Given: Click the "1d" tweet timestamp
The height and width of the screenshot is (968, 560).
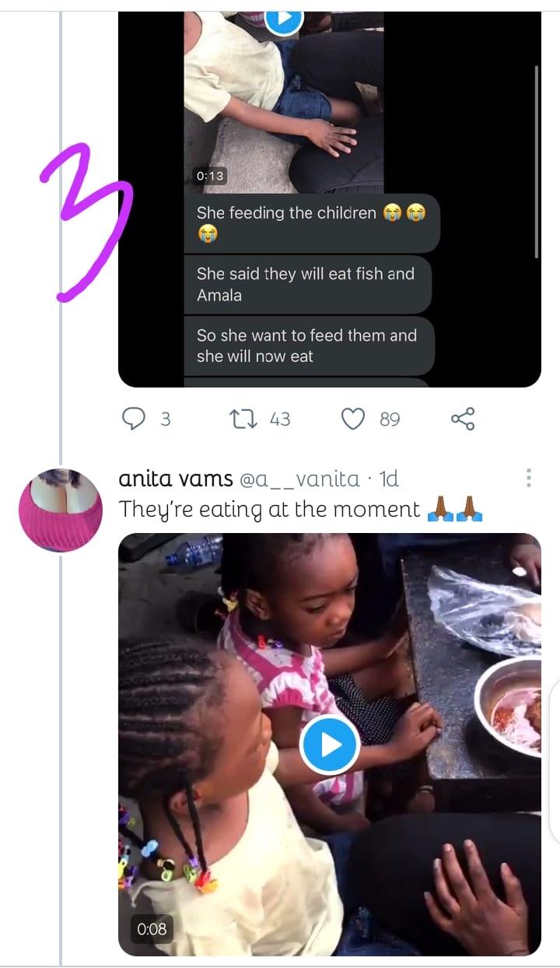Looking at the screenshot, I should 388,479.
